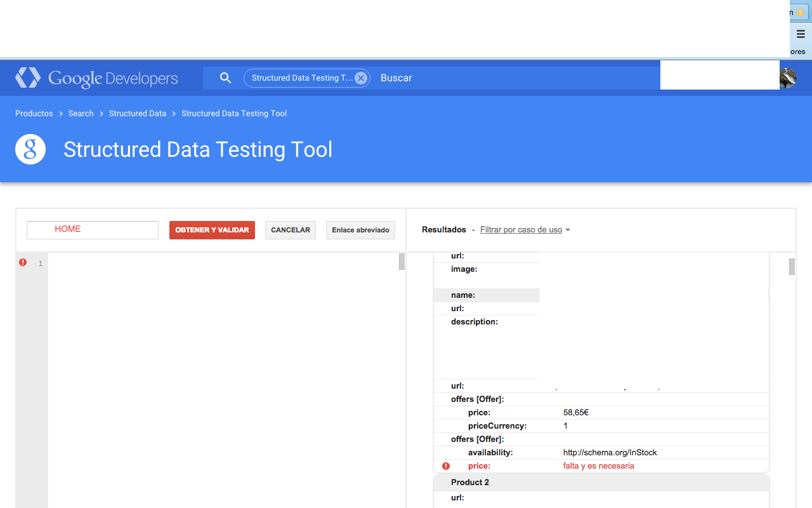Image resolution: width=812 pixels, height=508 pixels.
Task: Select the price value 58,65€
Action: click(576, 413)
